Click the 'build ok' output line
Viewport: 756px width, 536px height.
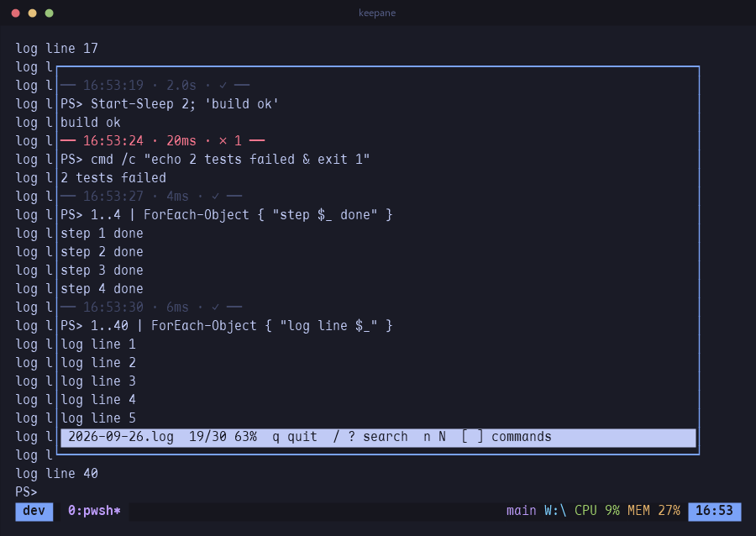coord(90,123)
